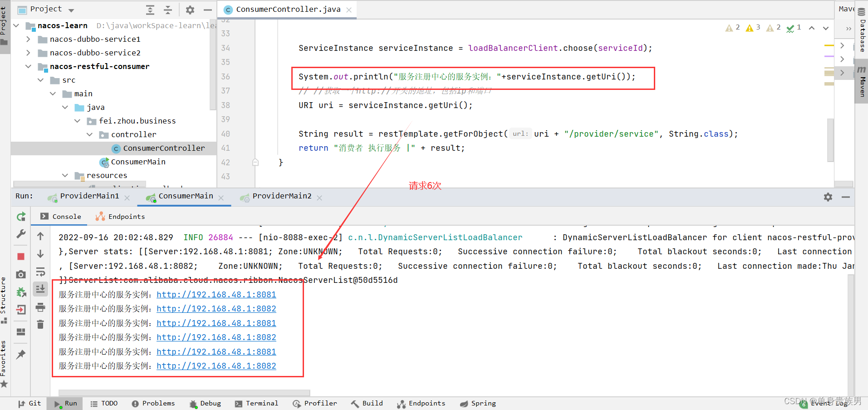Take a thread dump camera icon
The height and width of the screenshot is (410, 868).
click(x=21, y=274)
